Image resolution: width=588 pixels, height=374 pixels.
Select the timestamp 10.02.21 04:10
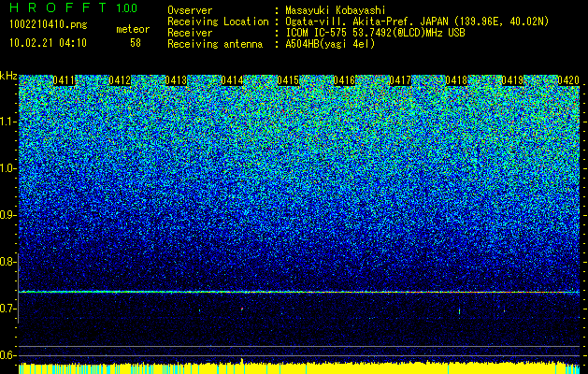point(48,43)
